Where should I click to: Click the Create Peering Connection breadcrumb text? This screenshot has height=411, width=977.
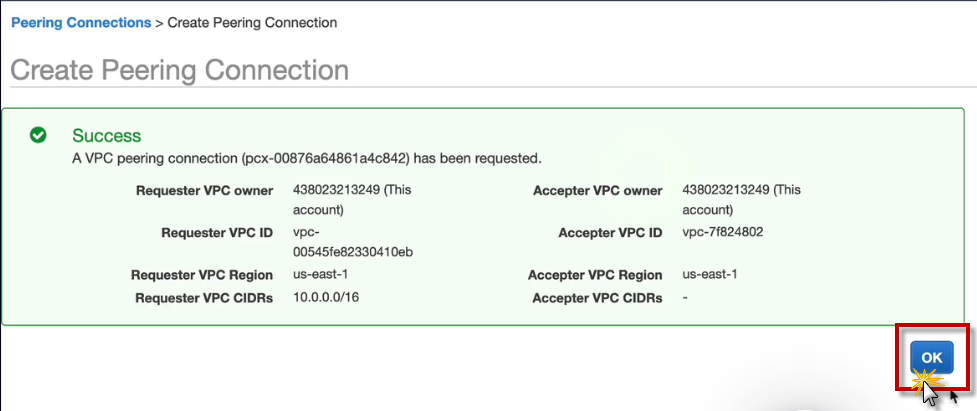tap(252, 22)
